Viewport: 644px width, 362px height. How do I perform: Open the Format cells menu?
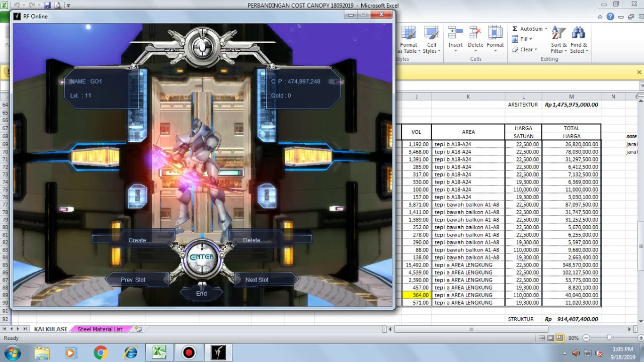495,40
